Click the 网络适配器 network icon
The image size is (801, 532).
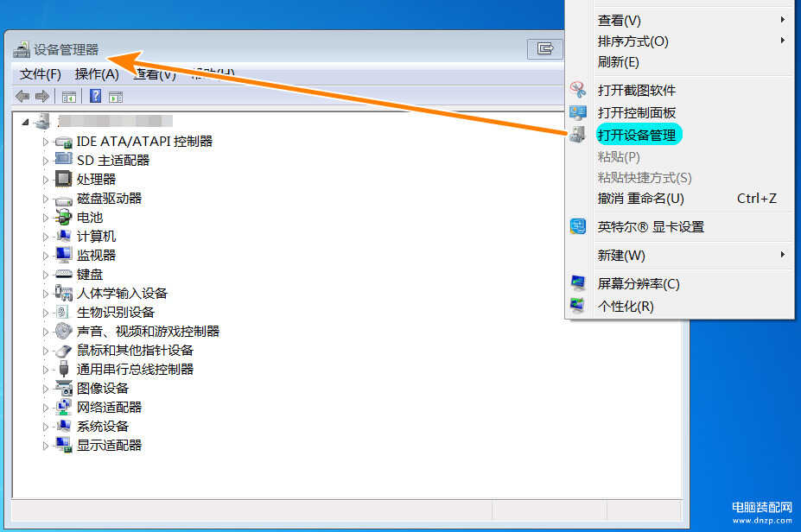[63, 407]
